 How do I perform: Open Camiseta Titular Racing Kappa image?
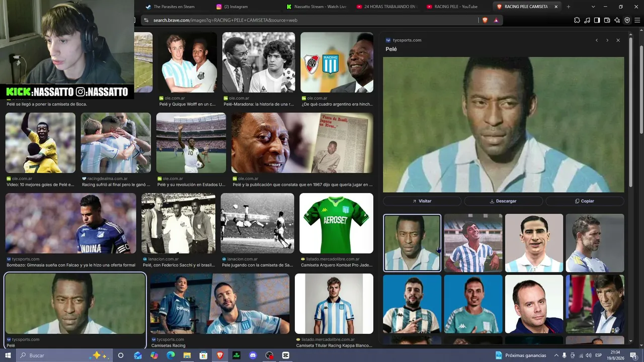point(334,304)
